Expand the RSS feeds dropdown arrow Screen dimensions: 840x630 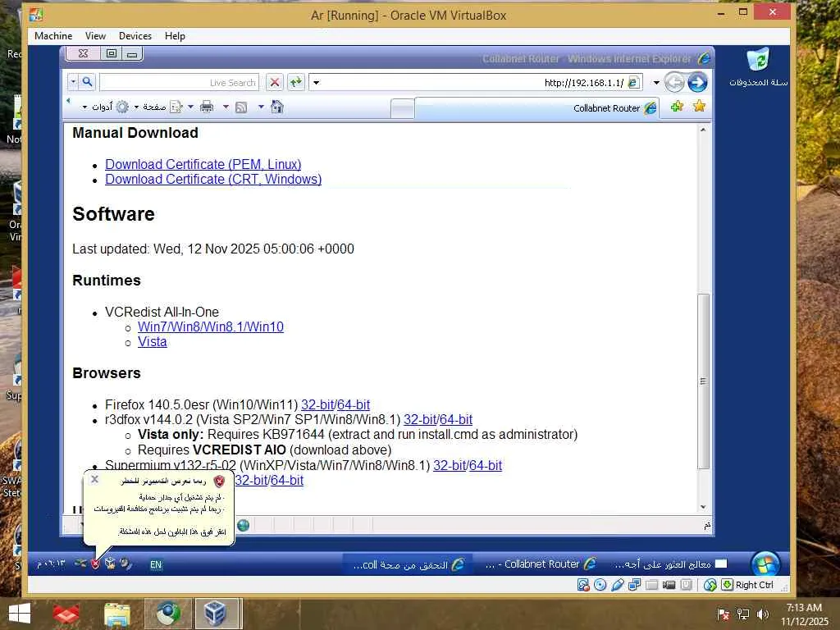tap(226, 107)
